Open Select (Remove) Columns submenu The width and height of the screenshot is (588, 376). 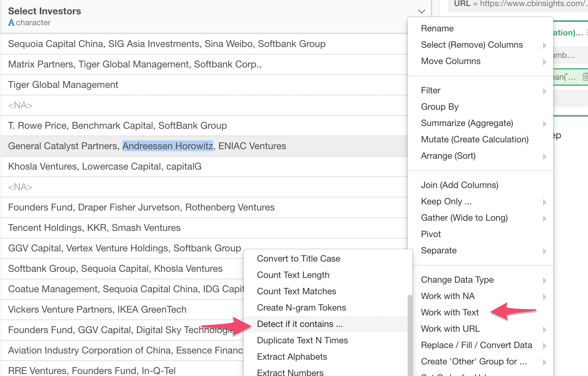(480, 45)
